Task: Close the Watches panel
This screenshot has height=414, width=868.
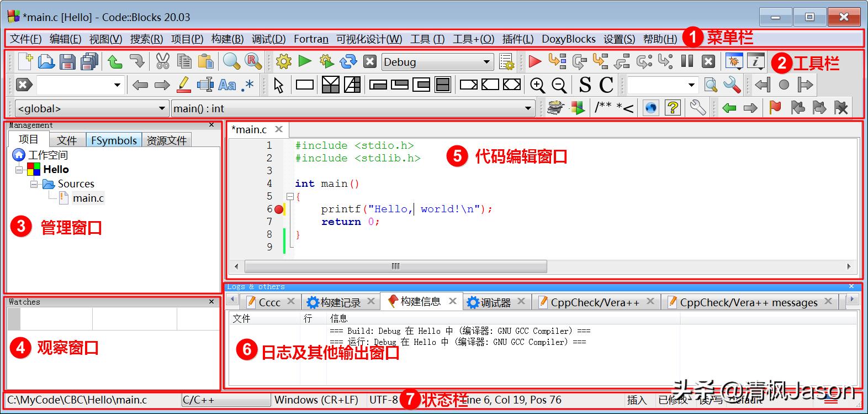Action: pos(211,302)
